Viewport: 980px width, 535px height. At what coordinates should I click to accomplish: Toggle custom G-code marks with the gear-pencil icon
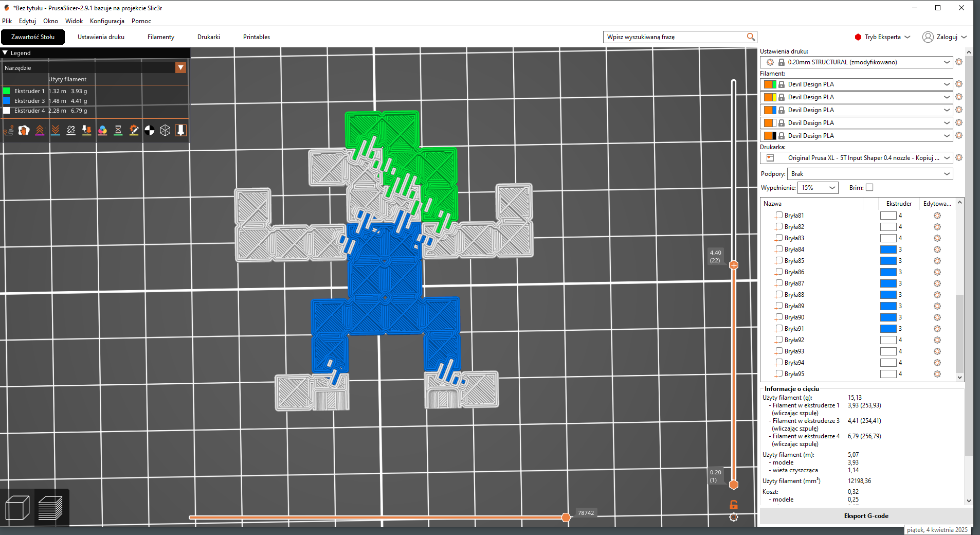(134, 130)
